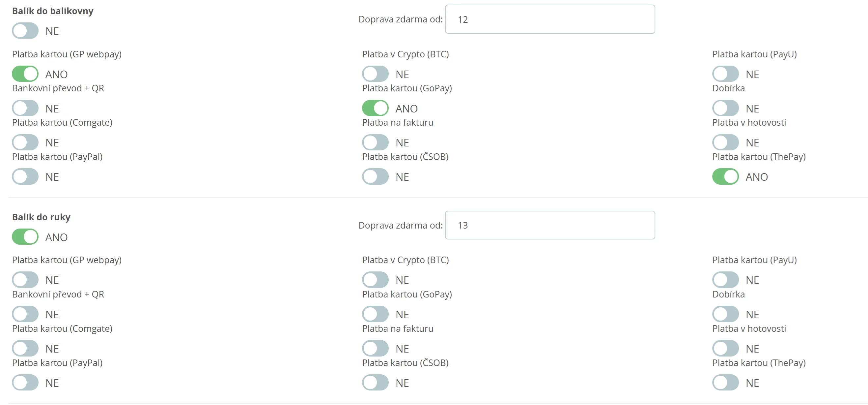Enable ThePay toggle under Balík do ruky
868x405 pixels.
pyautogui.click(x=725, y=383)
